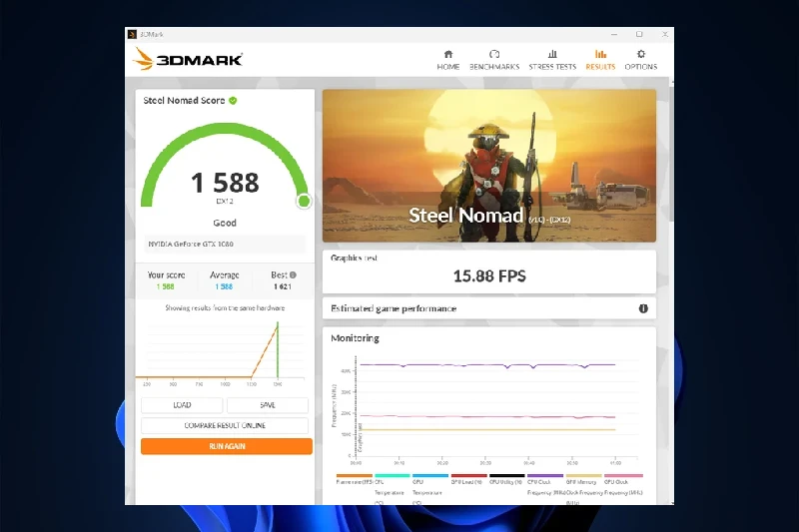Toggle GPU Temperature legend swatch
Viewport: 799px width, 532px height.
click(x=430, y=475)
